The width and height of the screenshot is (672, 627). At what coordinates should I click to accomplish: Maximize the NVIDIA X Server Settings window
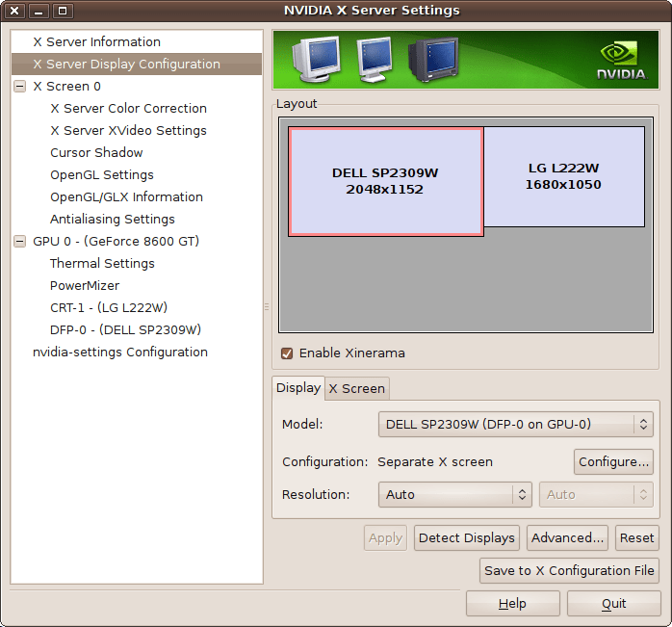pyautogui.click(x=63, y=11)
